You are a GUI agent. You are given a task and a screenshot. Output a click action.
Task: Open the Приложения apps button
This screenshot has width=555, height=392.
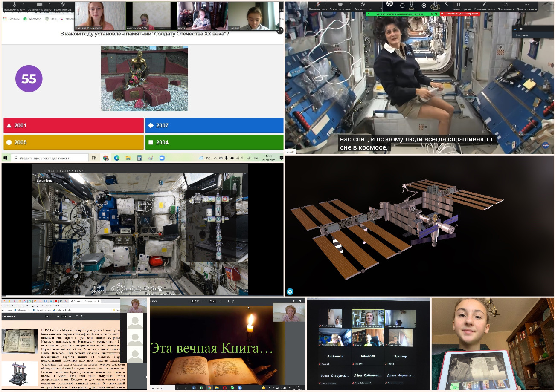506,6
